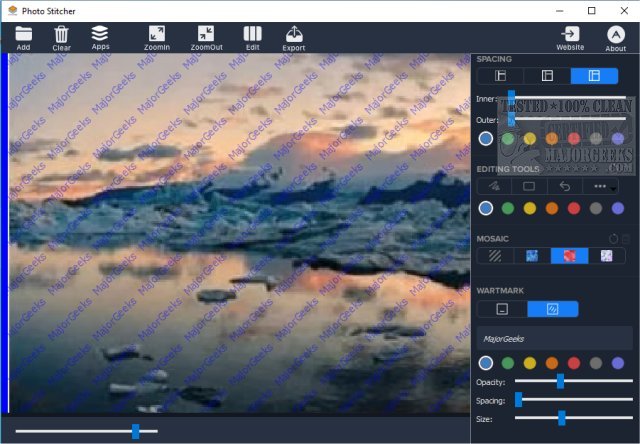
Task: Switch to tiled watermark mode
Action: point(553,309)
